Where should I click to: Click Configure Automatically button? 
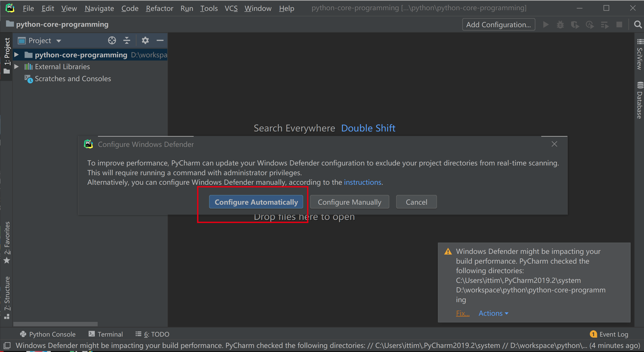(x=256, y=202)
